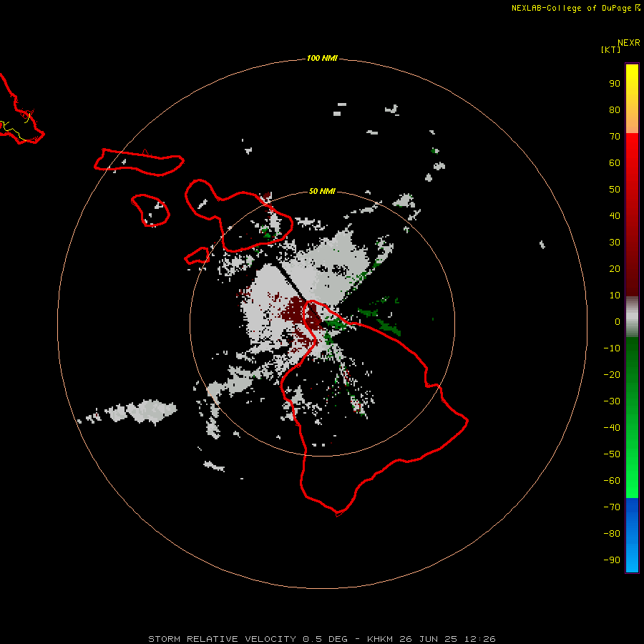This screenshot has width=644, height=644.
Task: Click the 50 value on velocity scale
Action: (x=615, y=190)
